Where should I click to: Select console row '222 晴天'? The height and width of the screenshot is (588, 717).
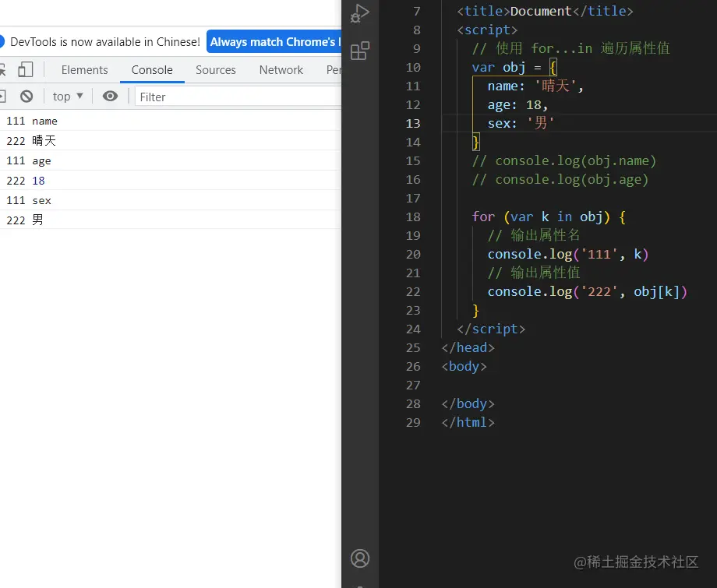[x=170, y=141]
